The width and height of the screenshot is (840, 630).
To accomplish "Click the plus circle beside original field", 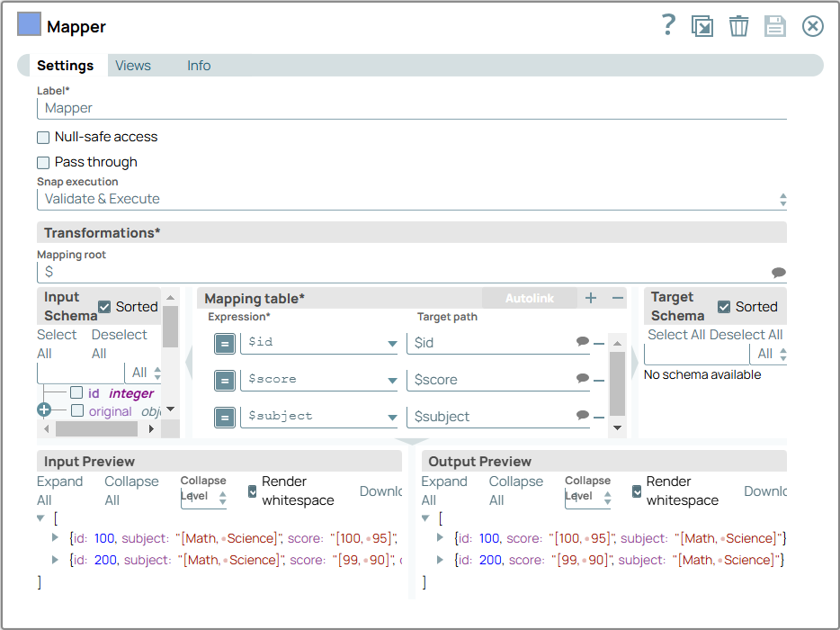I will [44, 410].
